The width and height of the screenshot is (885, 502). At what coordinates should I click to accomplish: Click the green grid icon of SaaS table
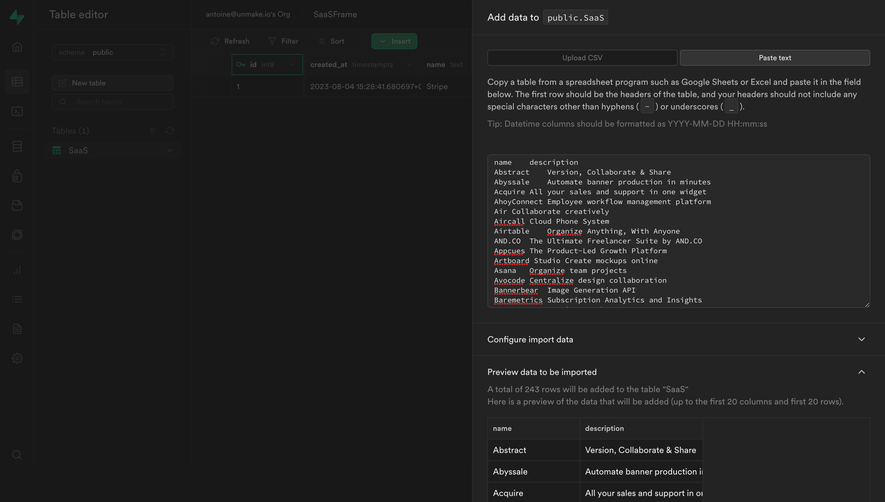point(56,150)
